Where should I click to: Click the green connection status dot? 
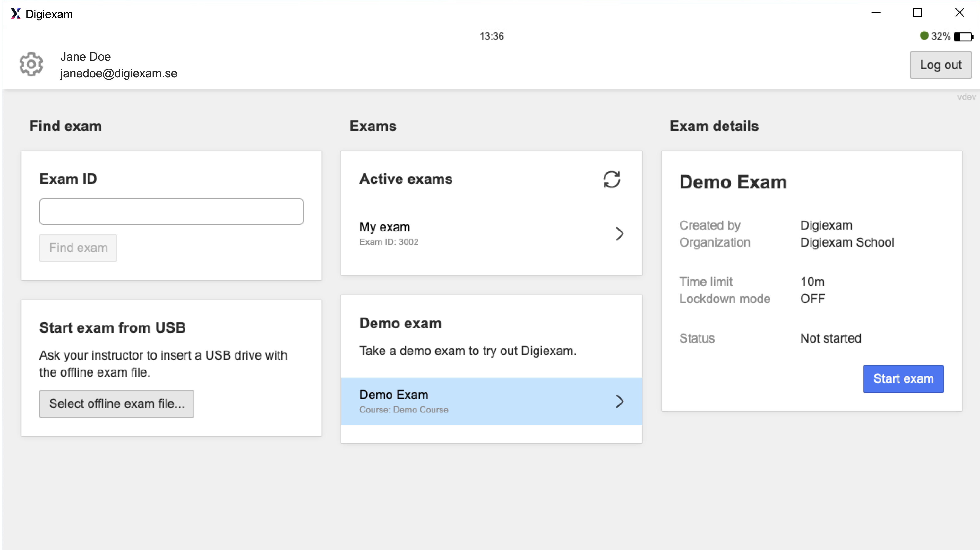(x=924, y=36)
